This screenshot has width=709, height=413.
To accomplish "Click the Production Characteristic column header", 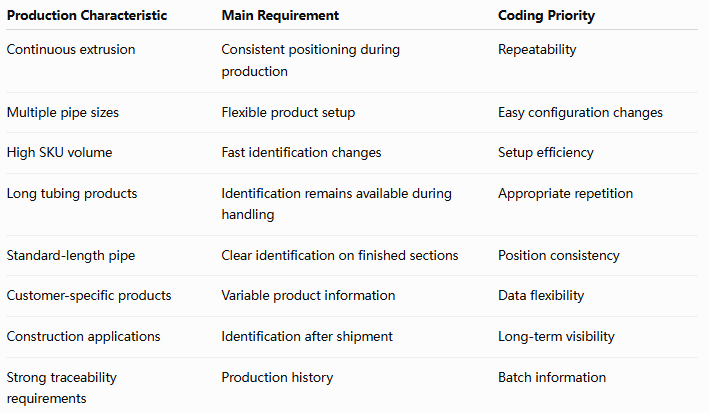I will pyautogui.click(x=87, y=15).
